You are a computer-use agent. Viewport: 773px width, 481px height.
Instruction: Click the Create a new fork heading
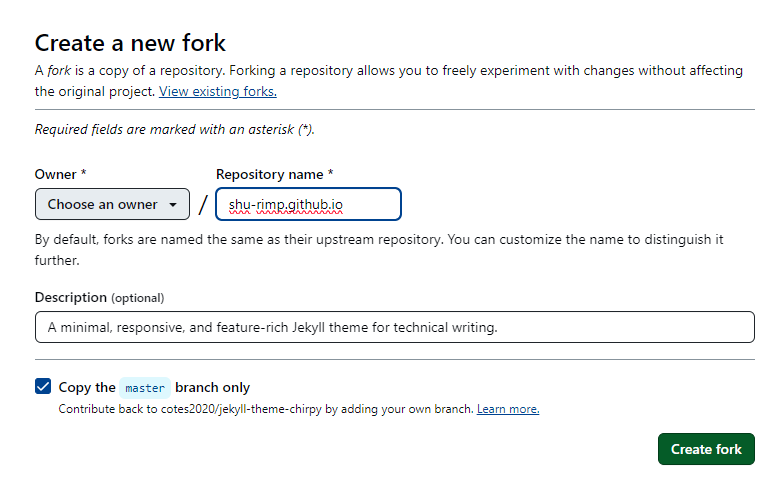click(130, 43)
